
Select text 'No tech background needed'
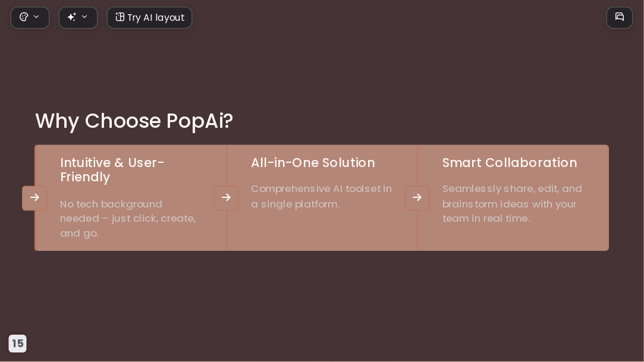tap(111, 211)
